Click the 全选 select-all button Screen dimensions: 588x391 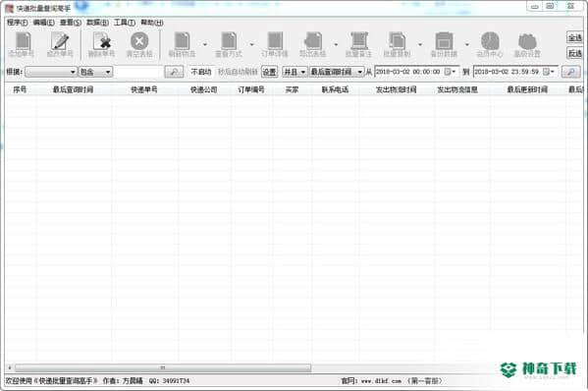pos(574,37)
